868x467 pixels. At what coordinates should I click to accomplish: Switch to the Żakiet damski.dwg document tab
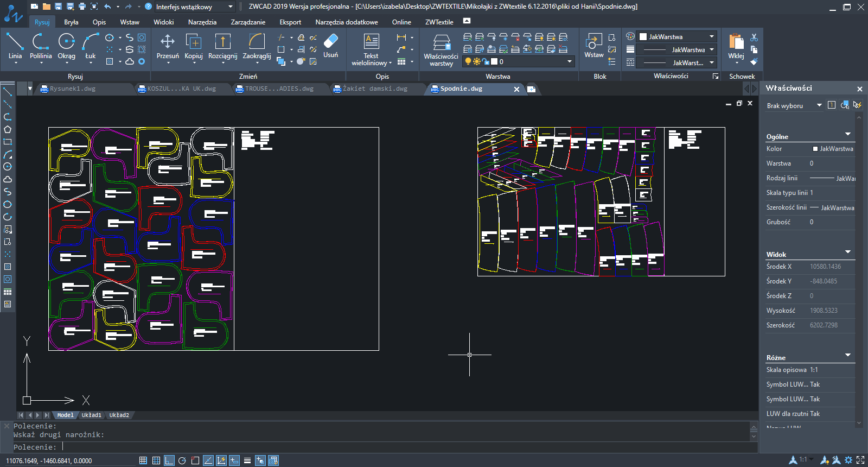pos(375,89)
